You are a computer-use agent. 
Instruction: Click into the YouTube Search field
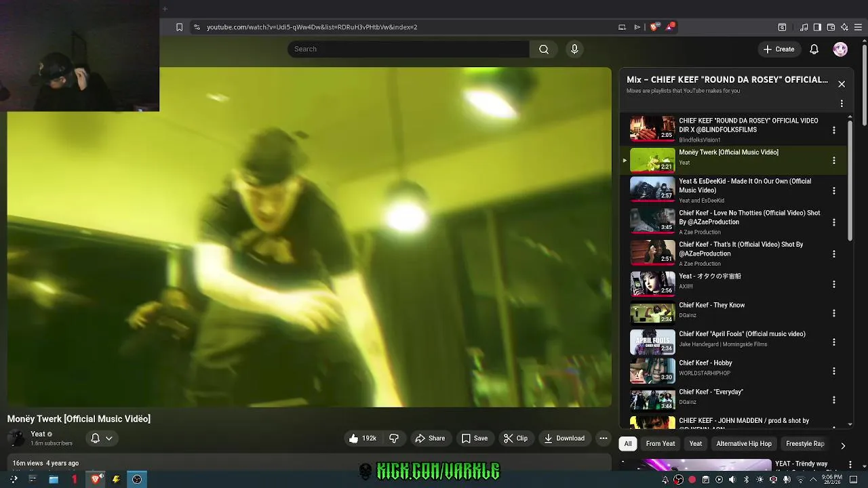(409, 49)
